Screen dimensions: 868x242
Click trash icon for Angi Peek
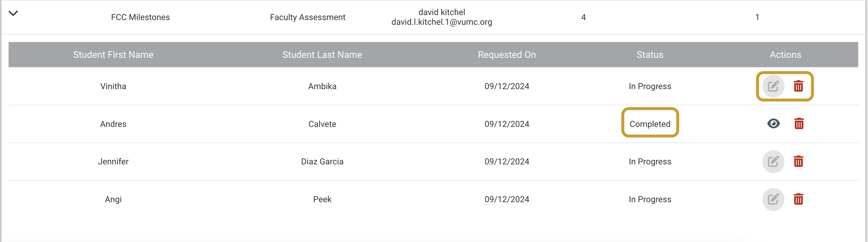pyautogui.click(x=798, y=199)
